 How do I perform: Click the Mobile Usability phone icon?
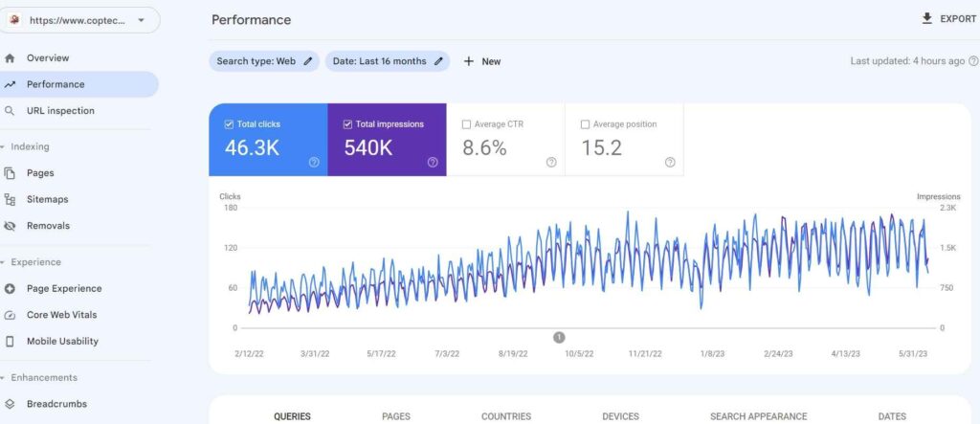click(x=10, y=342)
